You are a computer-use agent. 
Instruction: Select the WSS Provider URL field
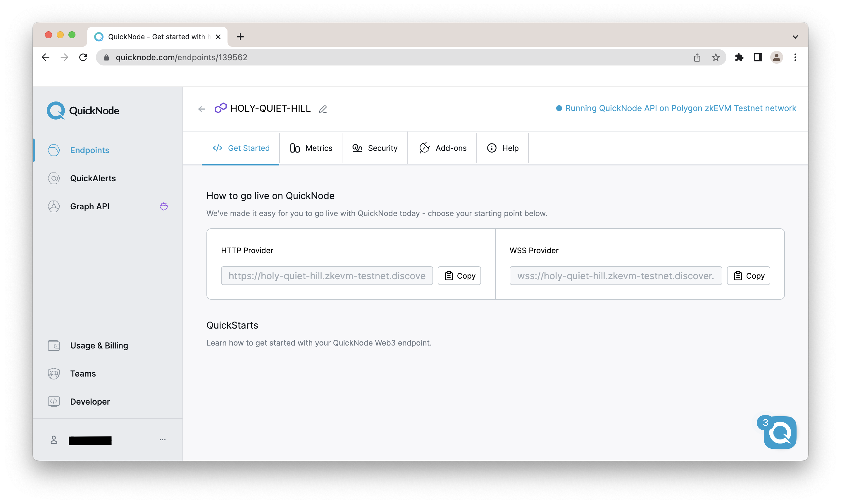click(616, 276)
